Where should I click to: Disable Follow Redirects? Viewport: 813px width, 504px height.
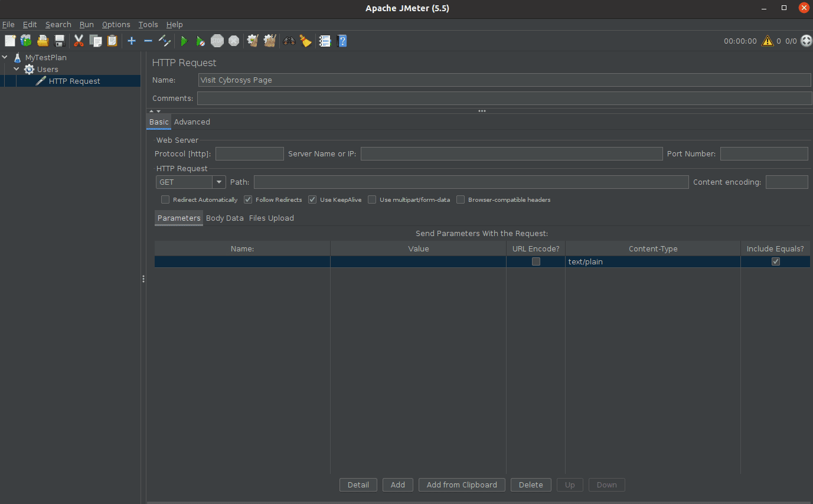point(247,199)
